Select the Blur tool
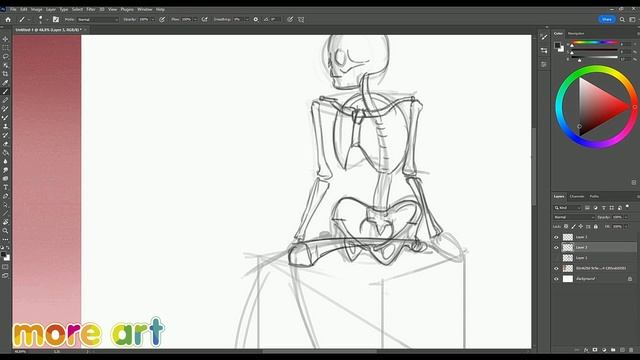640x360 pixels. pyautogui.click(x=5, y=161)
